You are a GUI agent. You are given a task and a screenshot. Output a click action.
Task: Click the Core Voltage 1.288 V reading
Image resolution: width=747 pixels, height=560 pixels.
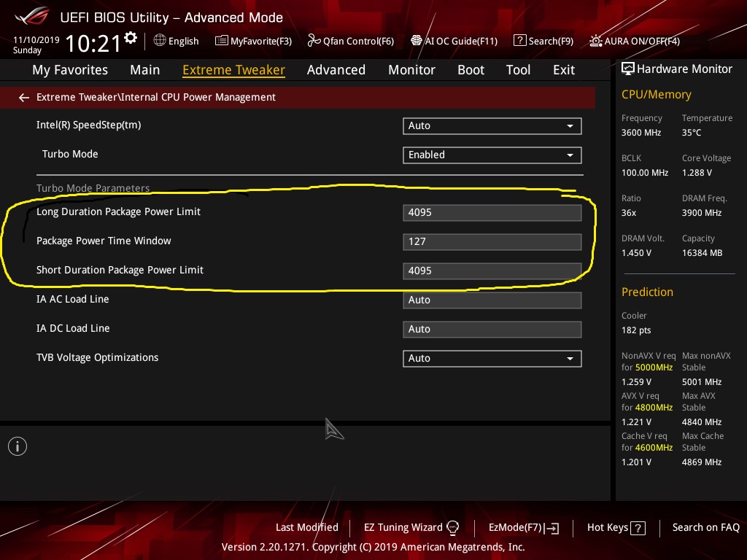[x=697, y=173]
